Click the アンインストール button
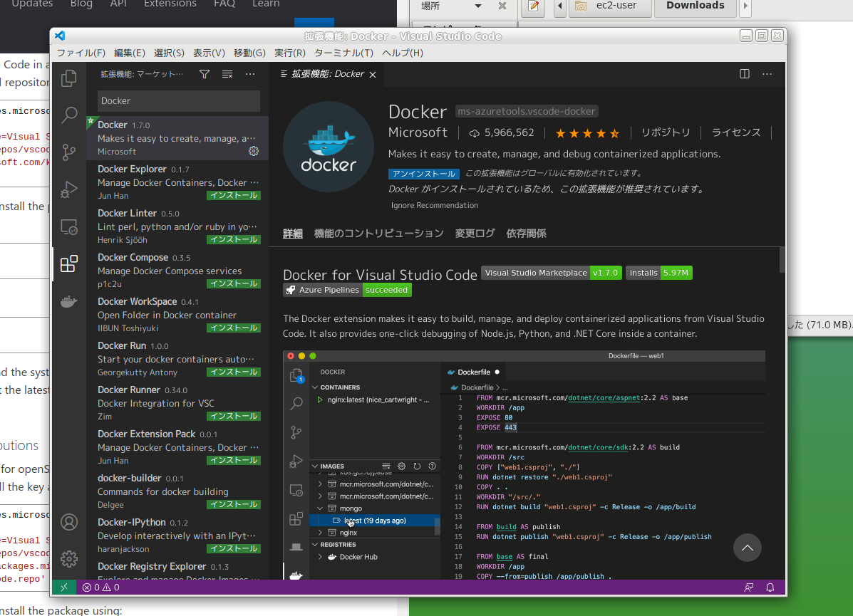Screen dimensions: 853x616 (424, 174)
